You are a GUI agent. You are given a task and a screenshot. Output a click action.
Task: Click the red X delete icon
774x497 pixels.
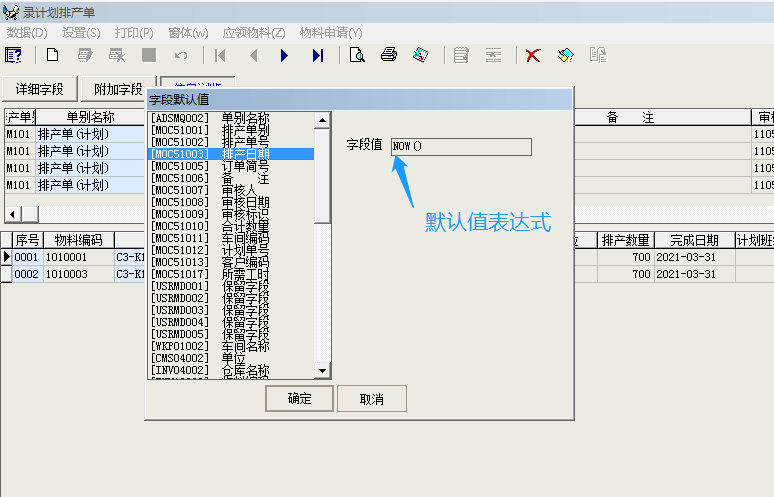[x=533, y=55]
